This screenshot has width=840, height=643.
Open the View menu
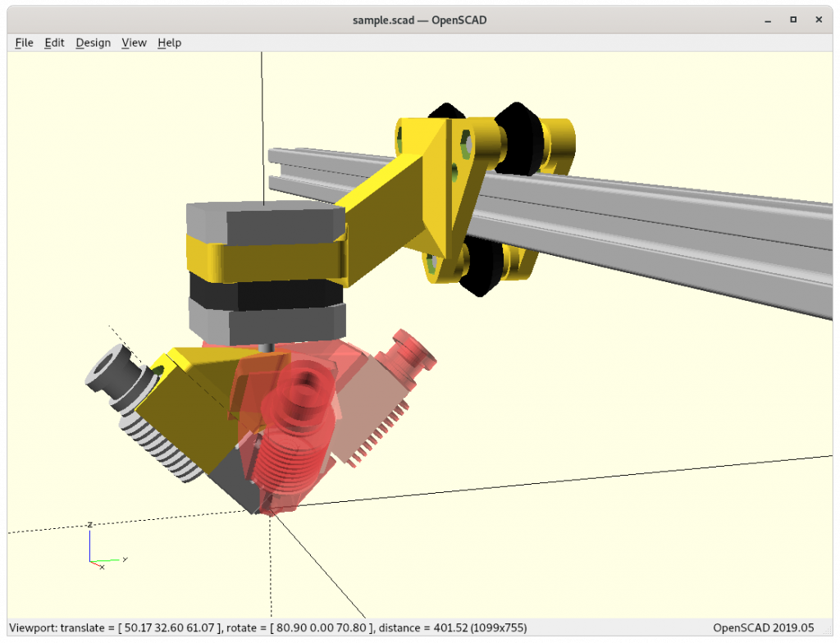coord(134,43)
